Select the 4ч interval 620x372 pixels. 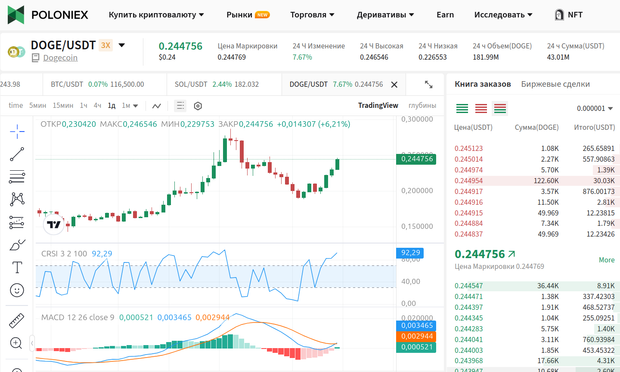(97, 106)
